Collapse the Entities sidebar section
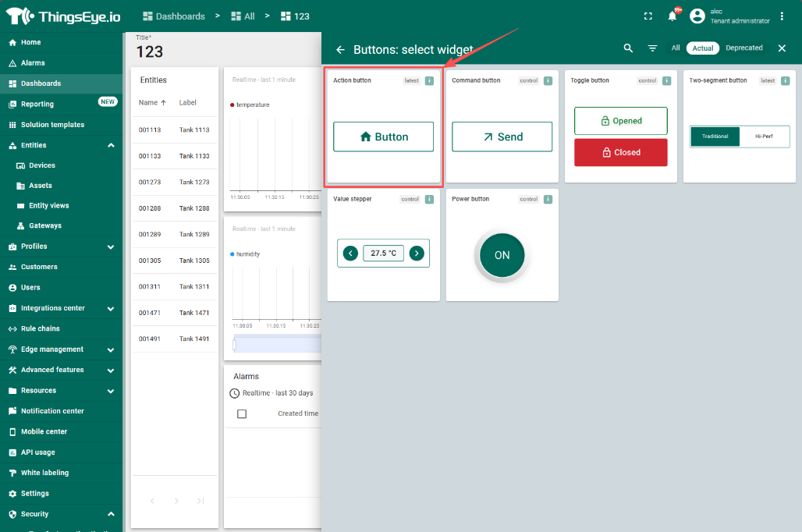Viewport: 802px width, 532px height. pos(111,145)
